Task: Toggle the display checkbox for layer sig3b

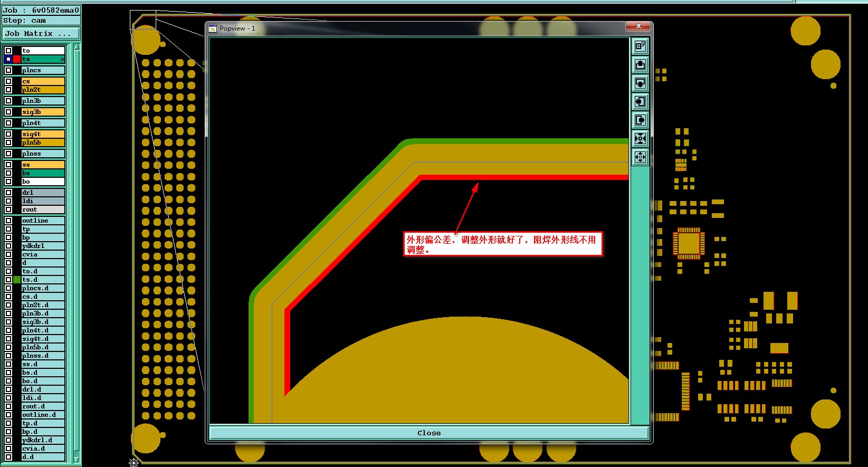Action: [x=8, y=112]
